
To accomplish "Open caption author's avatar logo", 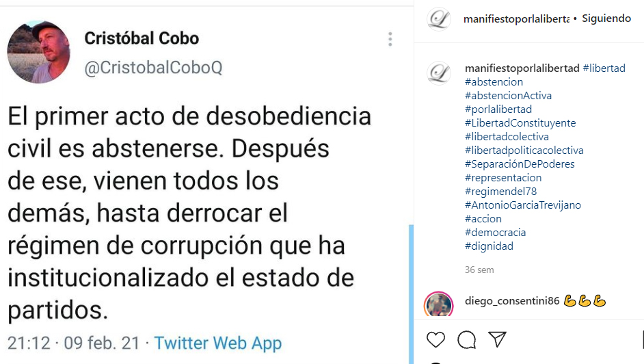I will (439, 73).
